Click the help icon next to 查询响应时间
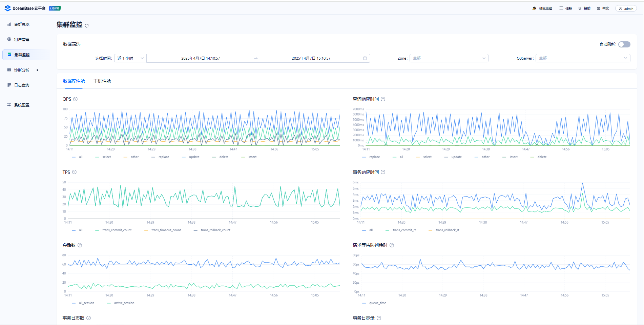This screenshot has width=644, height=325. click(x=383, y=99)
